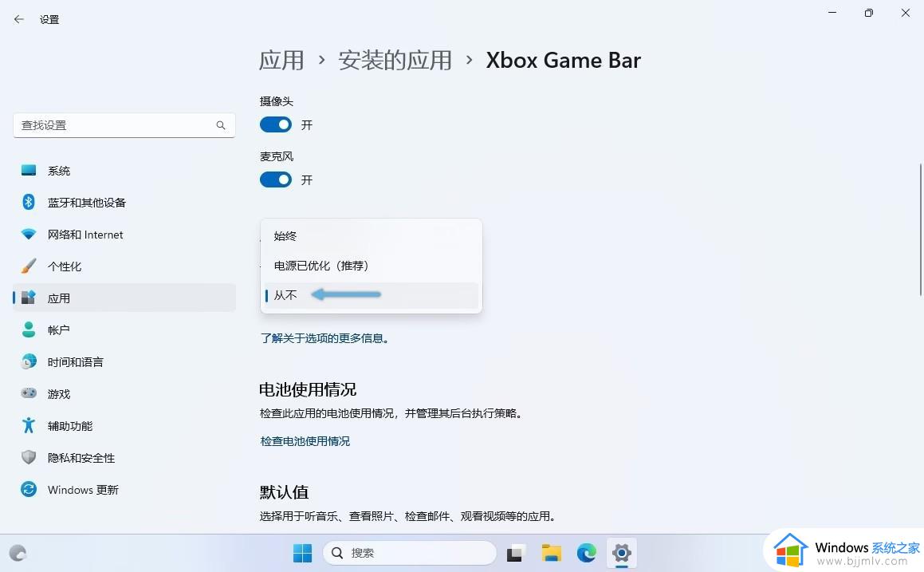This screenshot has width=924, height=572.
Task: Click the Wi-Fi icon for 网络和 Internet
Action: pos(28,234)
